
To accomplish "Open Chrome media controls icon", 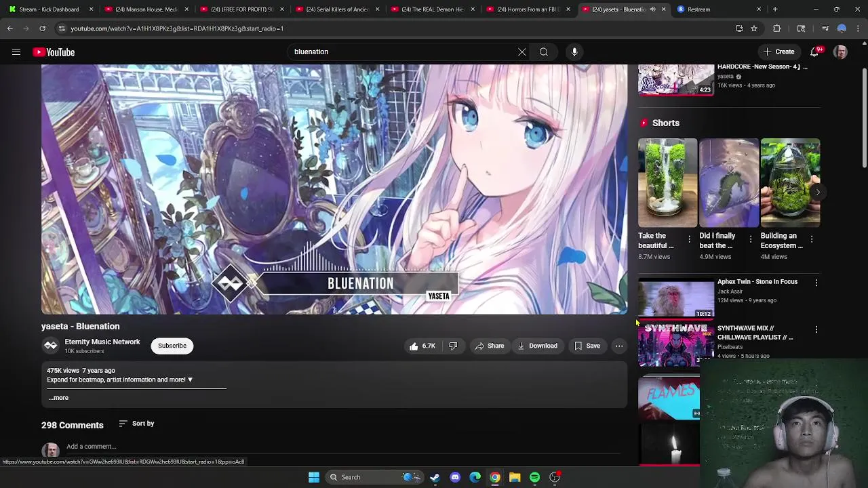I will coord(825,28).
